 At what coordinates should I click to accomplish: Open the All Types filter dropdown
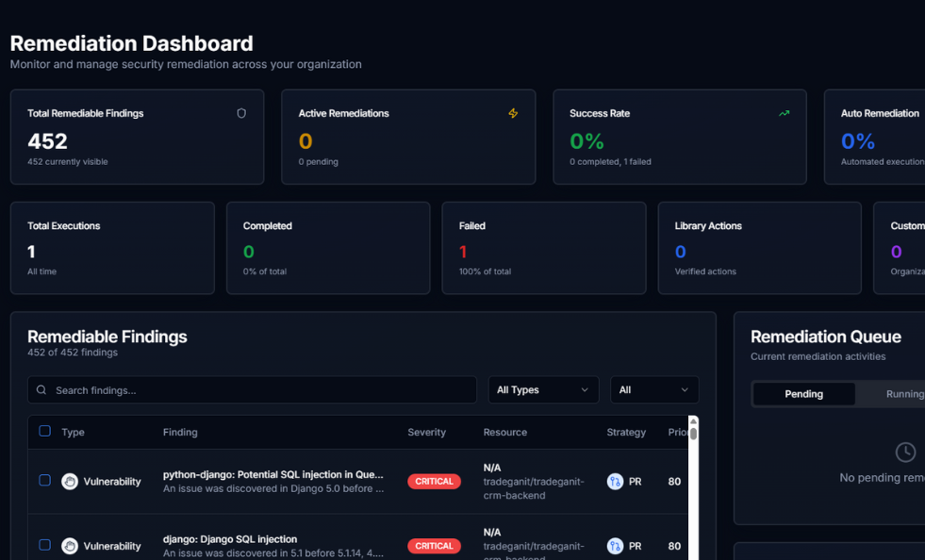pyautogui.click(x=543, y=390)
